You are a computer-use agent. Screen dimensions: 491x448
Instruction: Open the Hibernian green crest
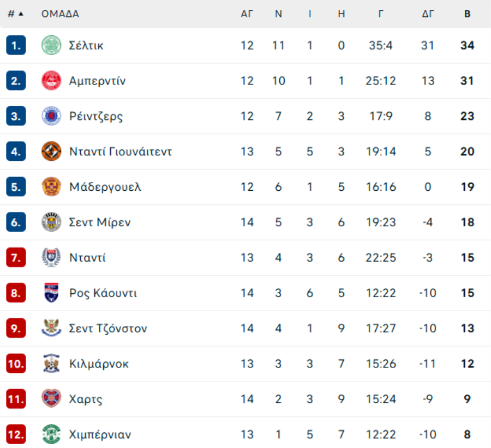pyautogui.click(x=51, y=434)
